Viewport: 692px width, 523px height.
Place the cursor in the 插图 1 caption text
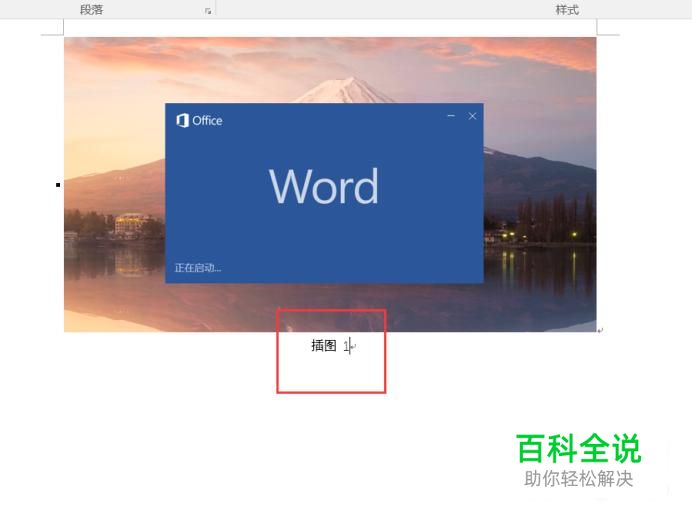click(331, 346)
